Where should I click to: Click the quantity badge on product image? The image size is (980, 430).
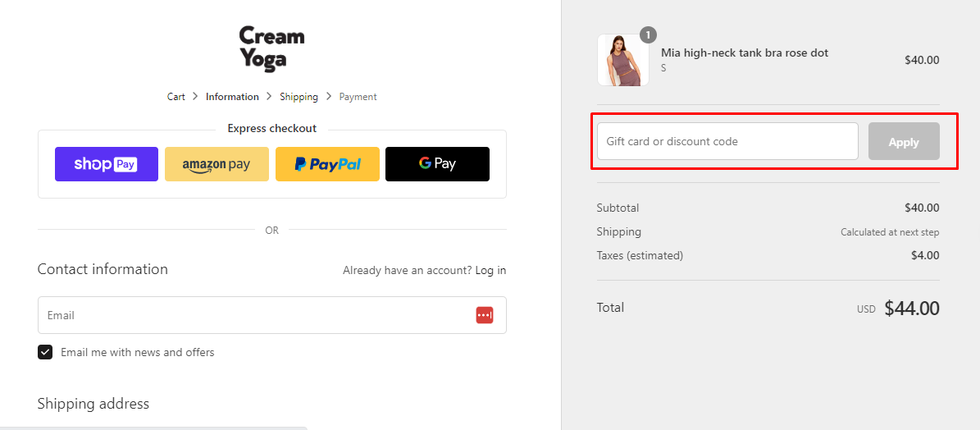click(x=648, y=34)
